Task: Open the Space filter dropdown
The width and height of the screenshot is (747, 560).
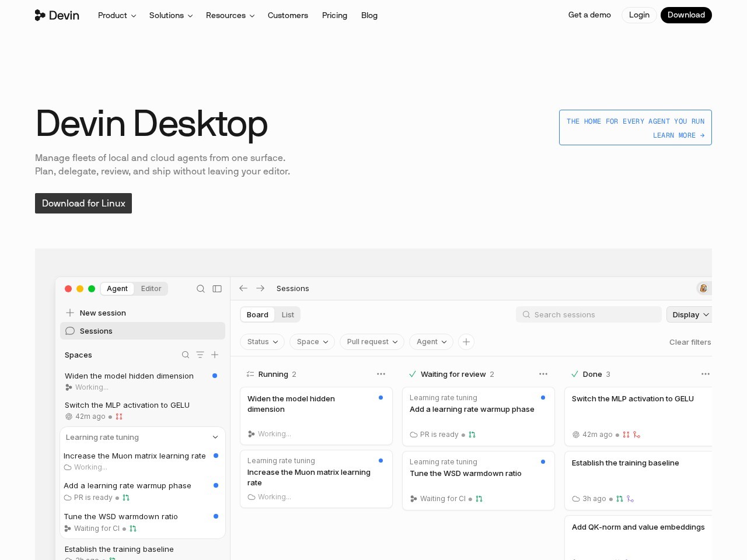Action: (x=312, y=342)
